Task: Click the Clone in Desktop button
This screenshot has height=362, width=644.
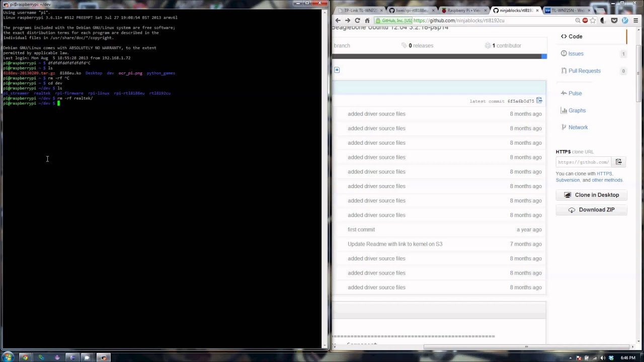Action: pyautogui.click(x=592, y=195)
